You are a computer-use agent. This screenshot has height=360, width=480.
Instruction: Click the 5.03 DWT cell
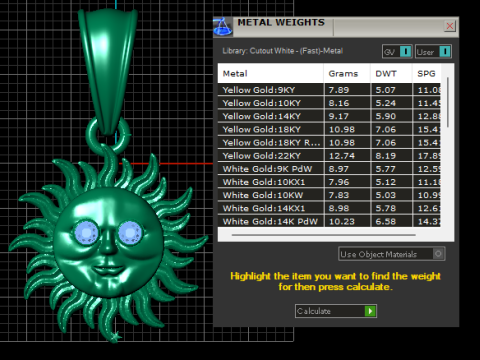[391, 195]
